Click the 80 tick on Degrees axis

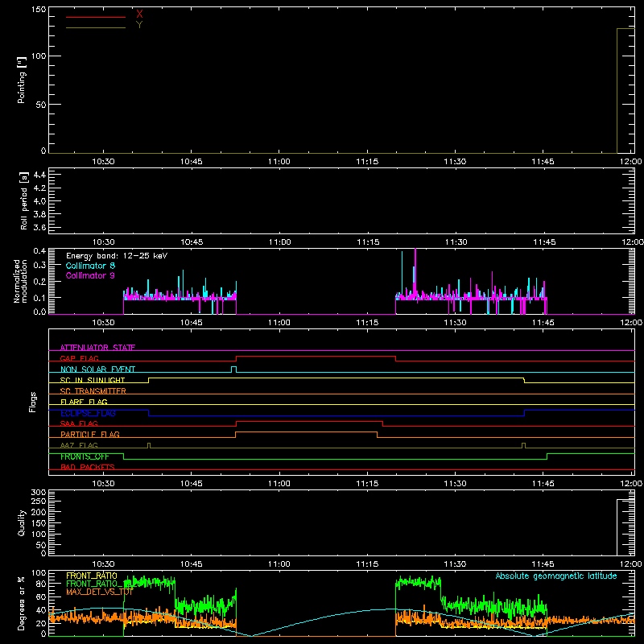point(41,584)
